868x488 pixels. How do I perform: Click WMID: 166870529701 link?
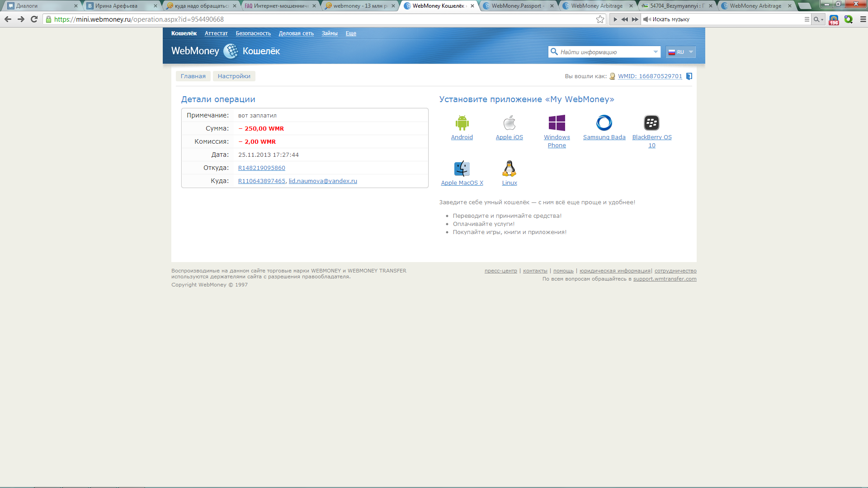click(x=650, y=76)
